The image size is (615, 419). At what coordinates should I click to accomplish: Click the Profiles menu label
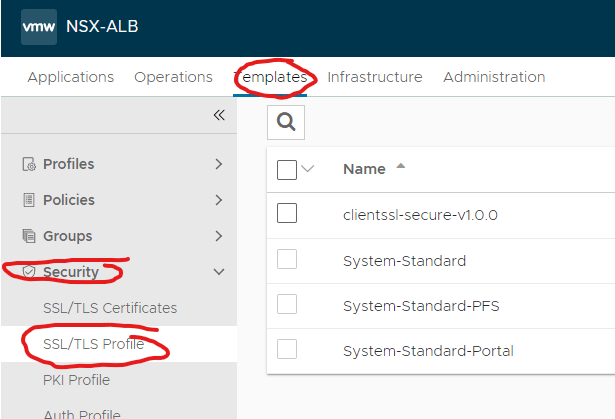(x=69, y=164)
